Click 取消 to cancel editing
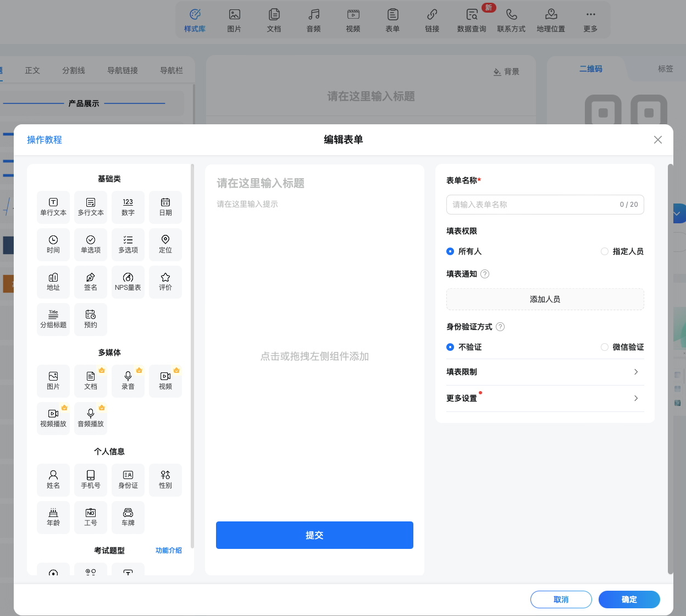 tap(561, 599)
